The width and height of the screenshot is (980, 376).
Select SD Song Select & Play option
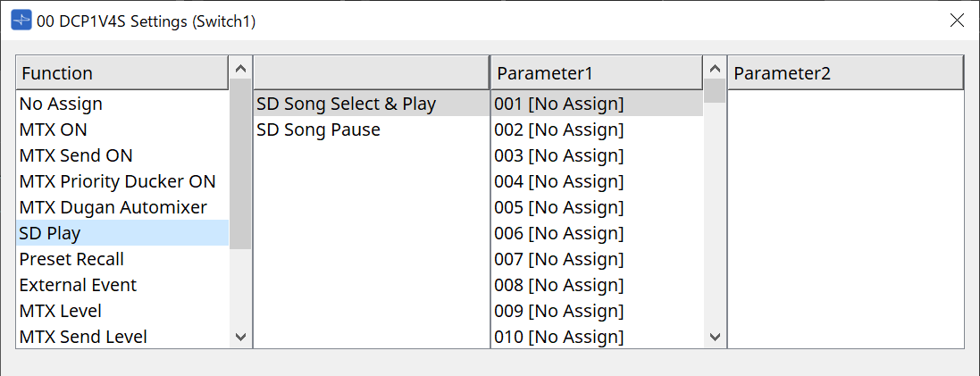click(346, 104)
